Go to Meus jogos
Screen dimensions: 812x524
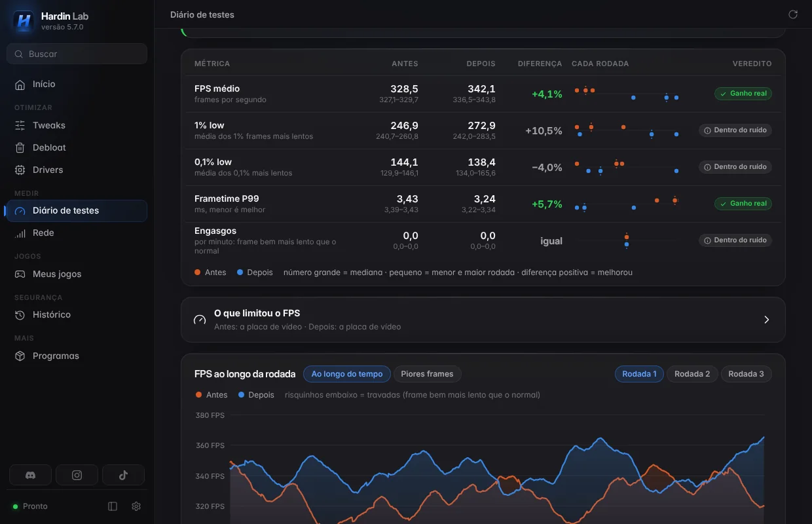77,274
